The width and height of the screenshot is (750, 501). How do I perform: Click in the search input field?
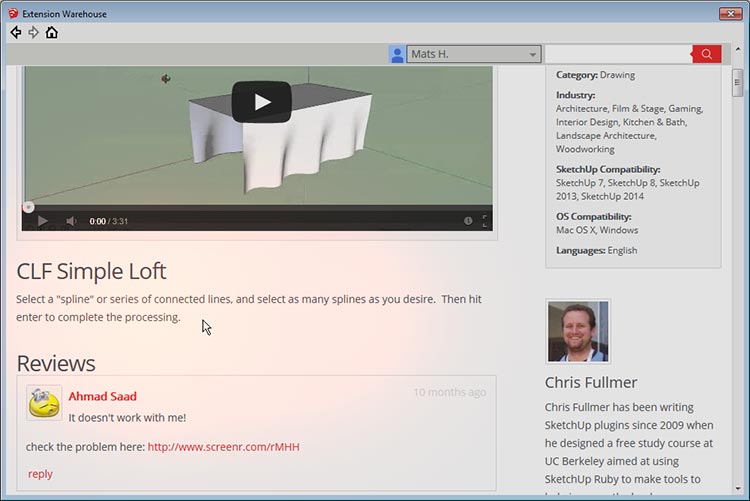[618, 54]
